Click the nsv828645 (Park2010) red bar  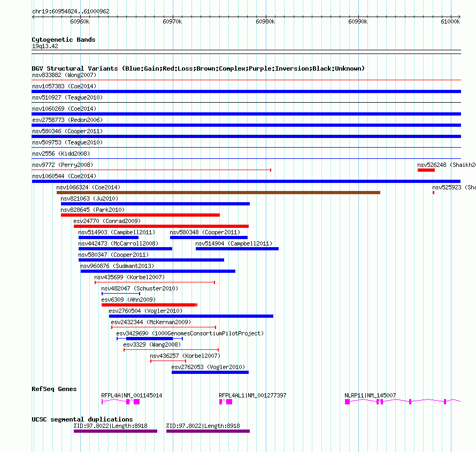[x=140, y=215]
